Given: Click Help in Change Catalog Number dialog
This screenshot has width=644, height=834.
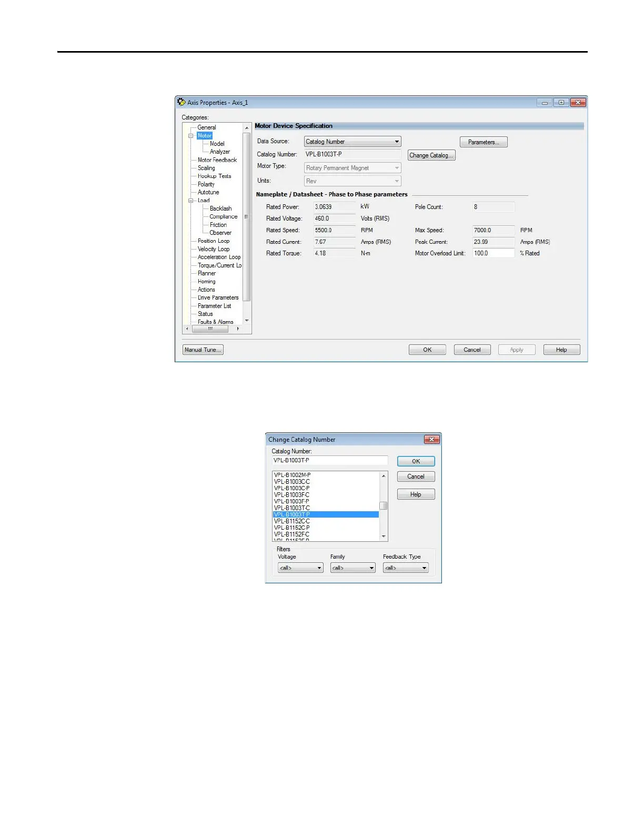Looking at the screenshot, I should point(416,494).
